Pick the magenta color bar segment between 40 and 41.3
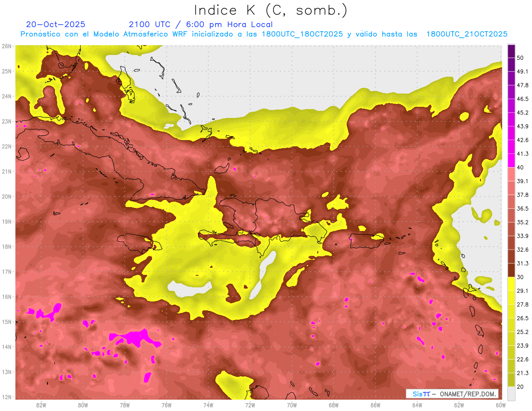The height and width of the screenshot is (411, 532). point(511,160)
